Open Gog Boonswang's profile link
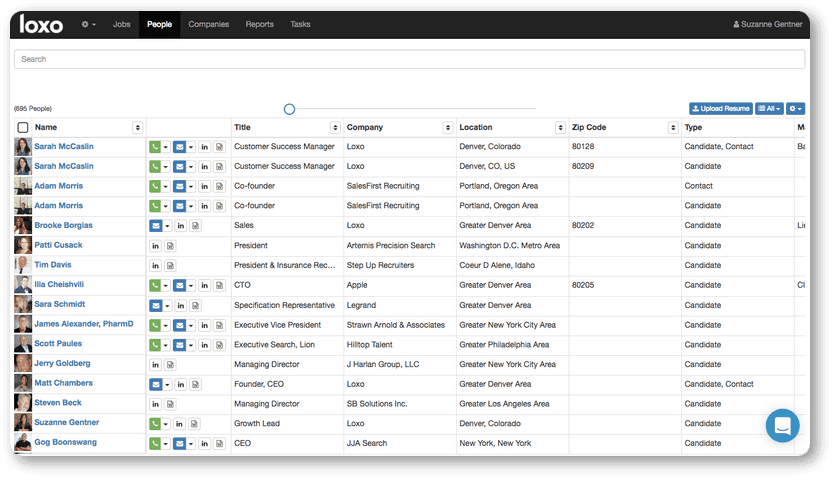Viewport: 832px width, 477px height. pyautogui.click(x=65, y=443)
